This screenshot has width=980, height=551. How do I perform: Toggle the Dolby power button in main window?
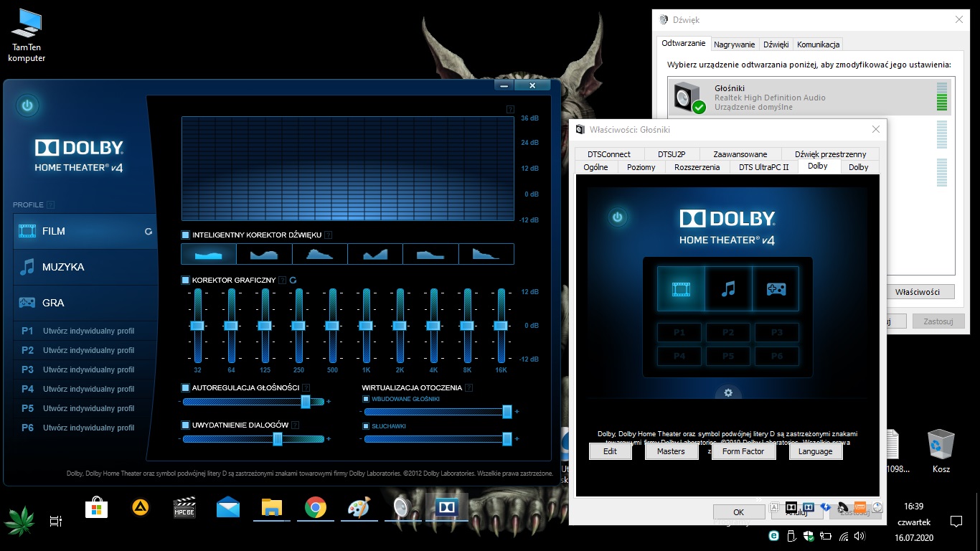27,105
